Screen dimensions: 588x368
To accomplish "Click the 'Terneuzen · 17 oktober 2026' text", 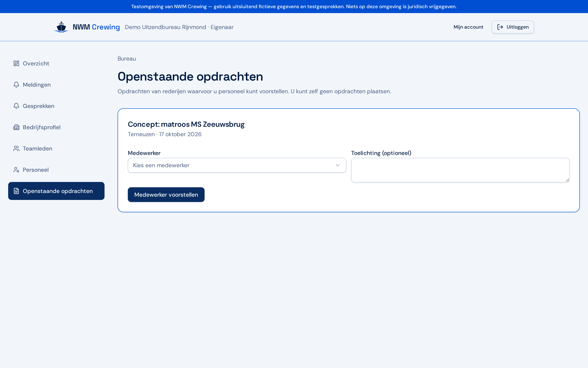I will 165,134.
